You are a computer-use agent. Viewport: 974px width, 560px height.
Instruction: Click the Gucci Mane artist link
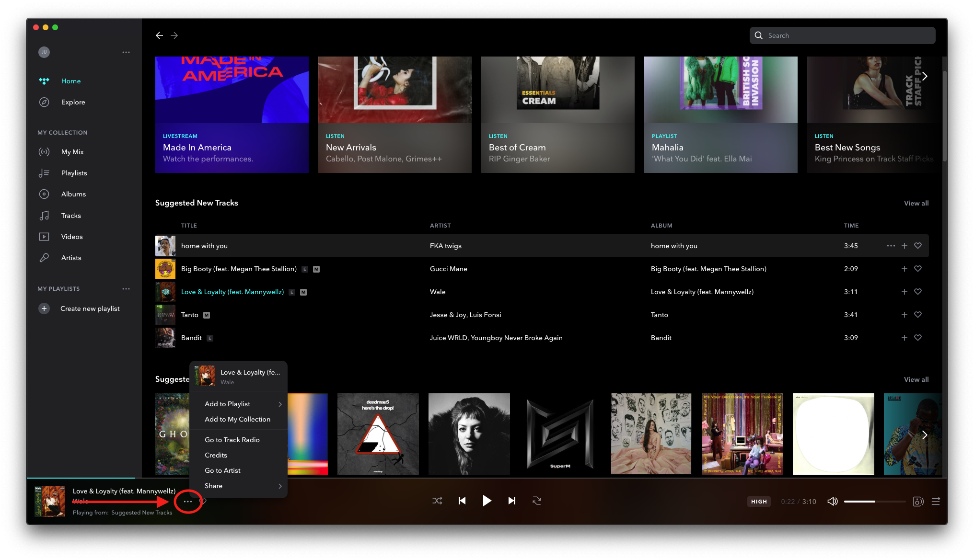448,269
